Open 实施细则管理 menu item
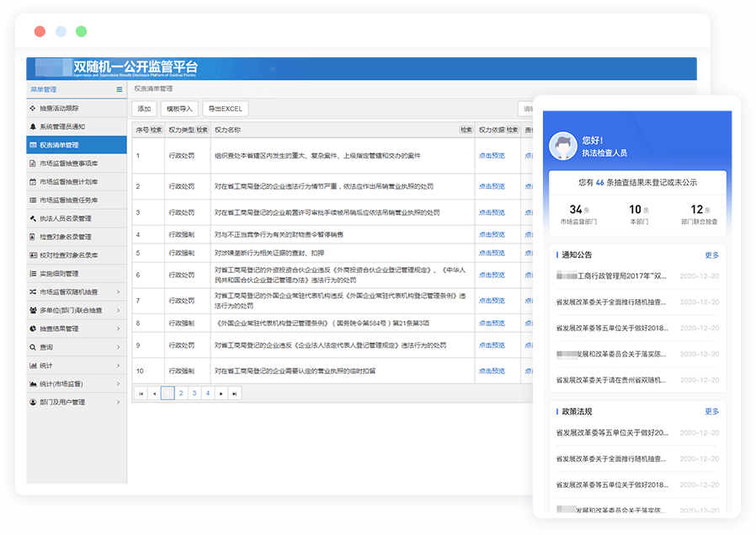Screen dimensions: 756x535 pyautogui.click(x=59, y=274)
